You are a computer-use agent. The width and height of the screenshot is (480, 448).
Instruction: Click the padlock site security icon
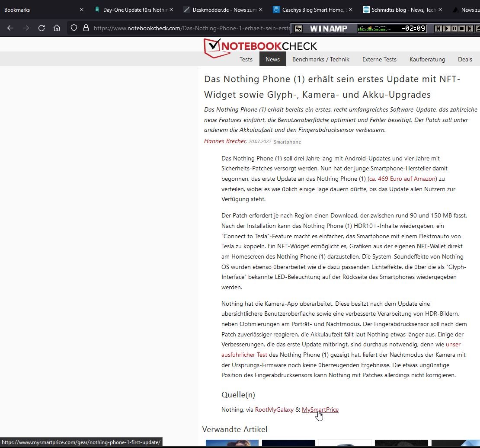pyautogui.click(x=86, y=28)
